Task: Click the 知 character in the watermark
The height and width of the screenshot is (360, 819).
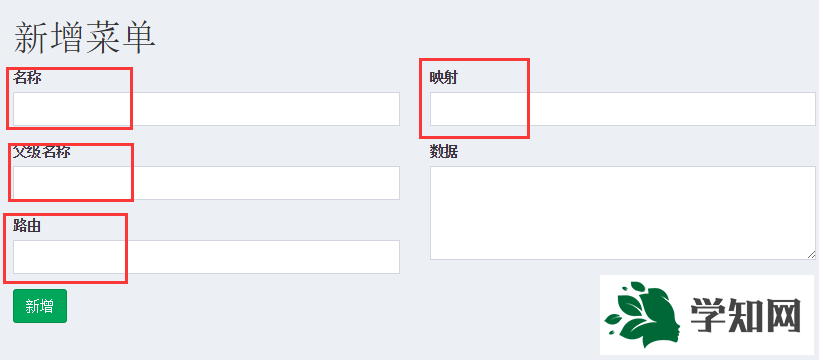Action: pyautogui.click(x=746, y=316)
